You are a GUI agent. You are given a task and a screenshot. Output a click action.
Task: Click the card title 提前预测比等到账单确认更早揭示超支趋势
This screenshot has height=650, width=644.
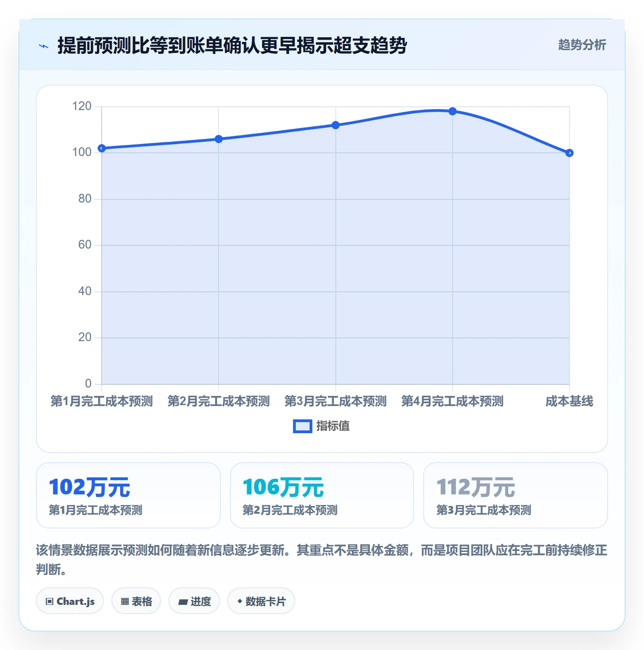click(x=232, y=46)
